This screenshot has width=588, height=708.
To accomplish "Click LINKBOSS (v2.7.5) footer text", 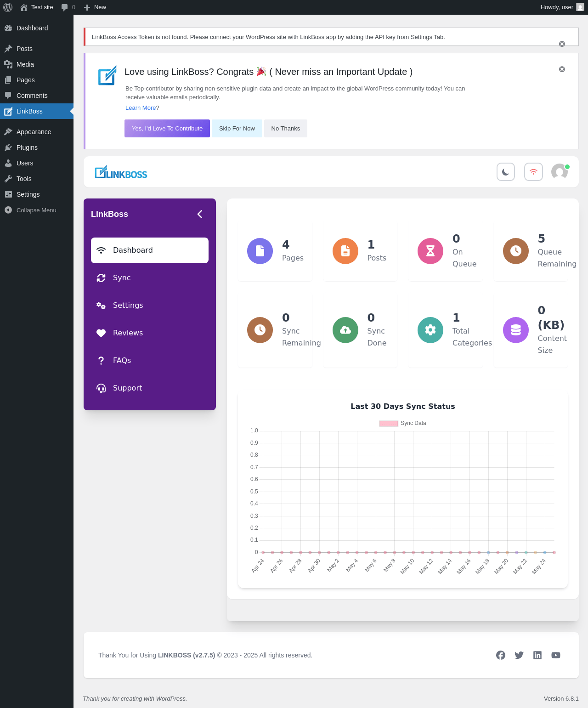I will pyautogui.click(x=187, y=655).
